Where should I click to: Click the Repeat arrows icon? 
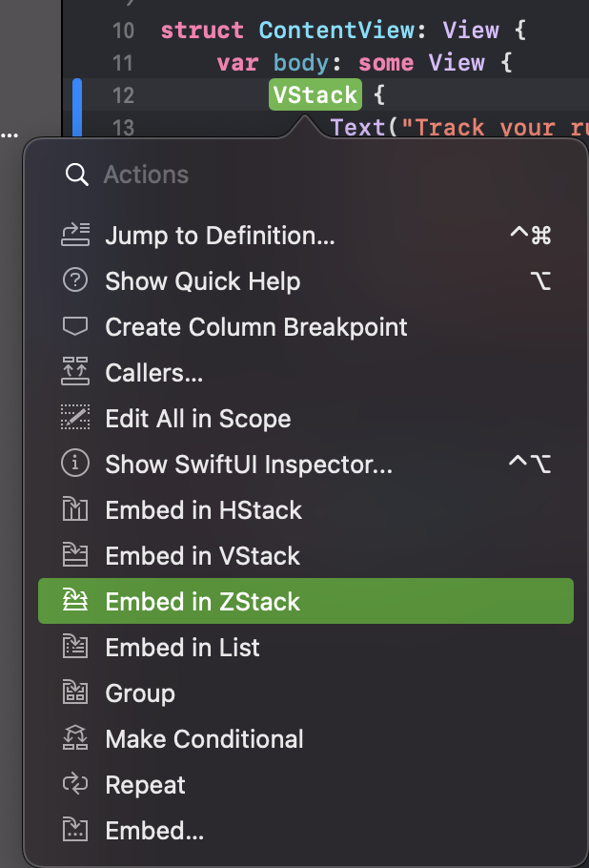tap(75, 785)
